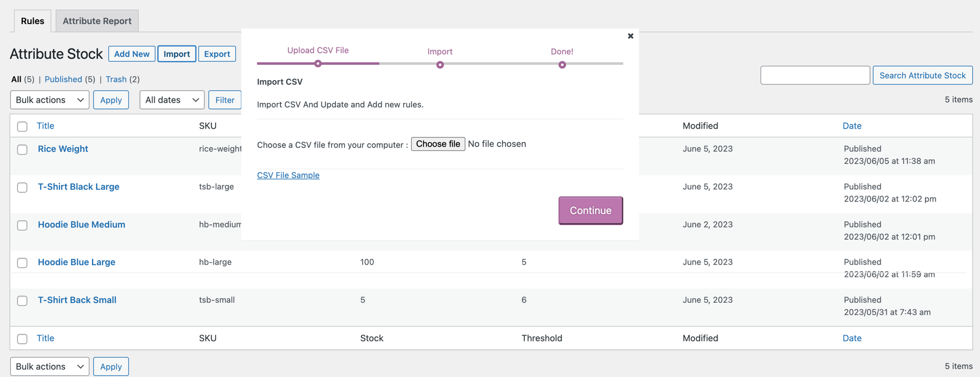980x377 pixels.
Task: Sort the table by Date column
Action: (852, 126)
